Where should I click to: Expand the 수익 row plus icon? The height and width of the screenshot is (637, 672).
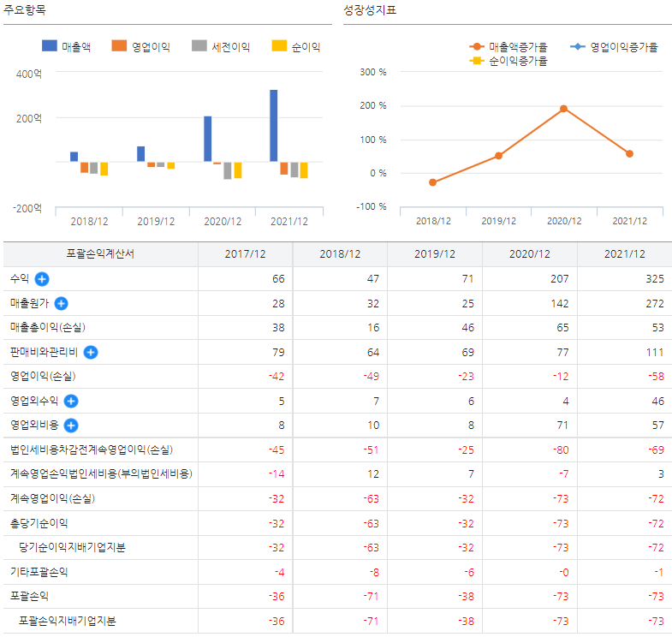coord(42,279)
